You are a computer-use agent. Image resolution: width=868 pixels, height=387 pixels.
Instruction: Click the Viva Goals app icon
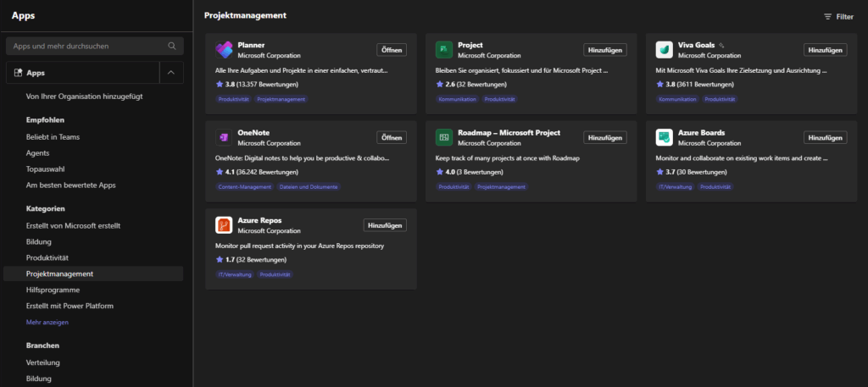tap(665, 50)
